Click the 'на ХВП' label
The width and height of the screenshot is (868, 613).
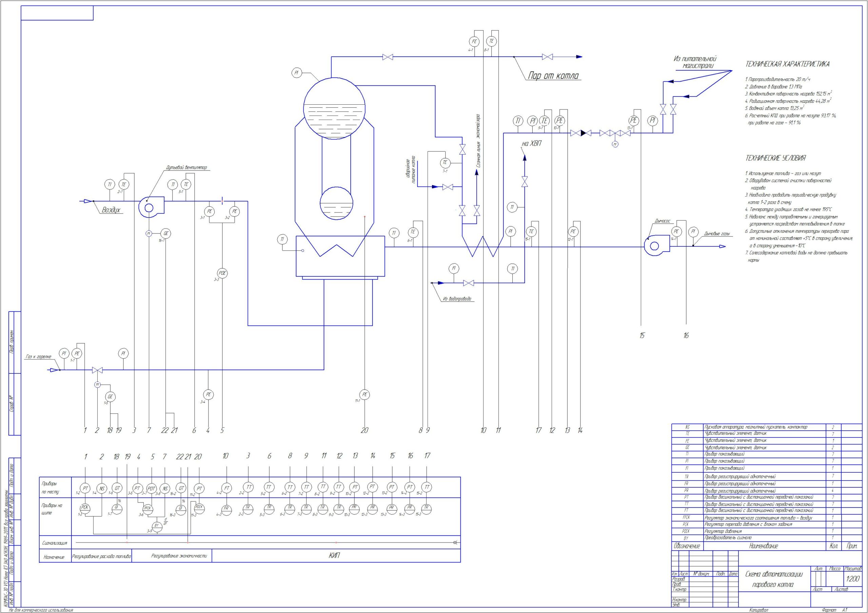tap(532, 144)
